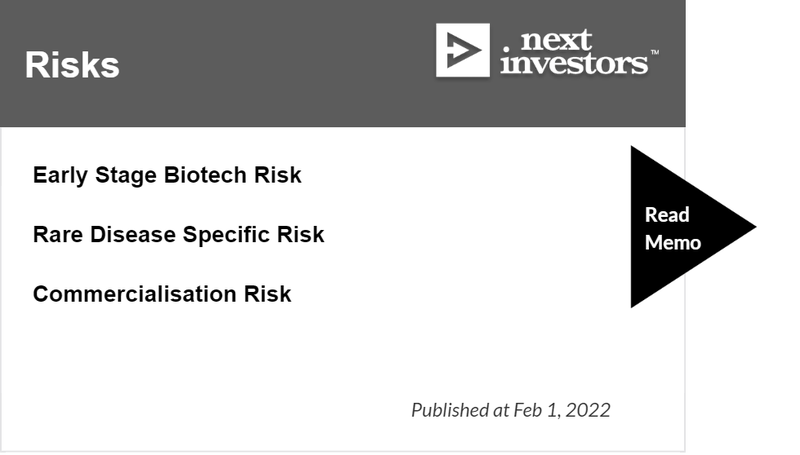Click the trademark symbol beside investors
This screenshot has width=800, height=455.
click(655, 52)
